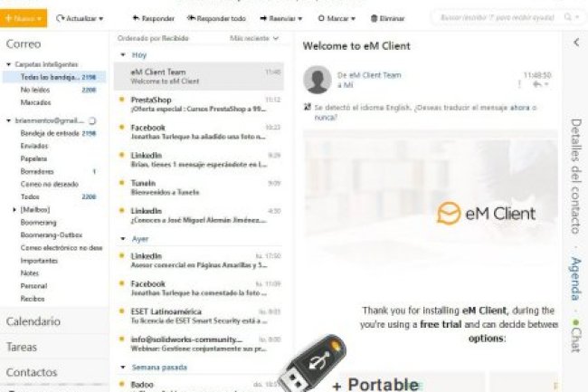588x392 pixels.
Task: Toggle unread dot on PrestaShop message
Action: click(121, 100)
